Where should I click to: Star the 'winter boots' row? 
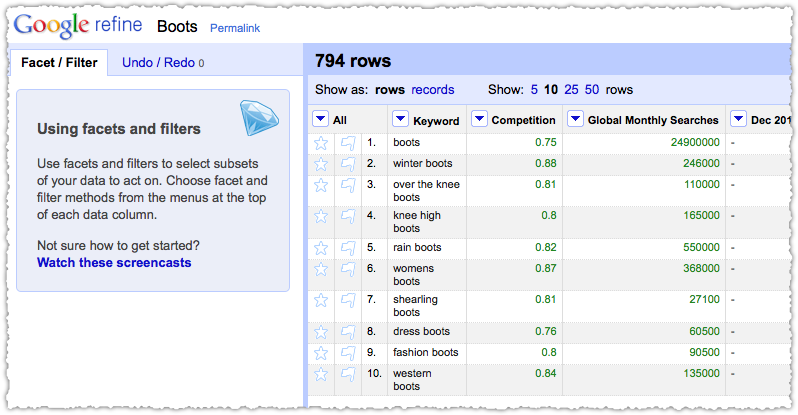point(321,164)
